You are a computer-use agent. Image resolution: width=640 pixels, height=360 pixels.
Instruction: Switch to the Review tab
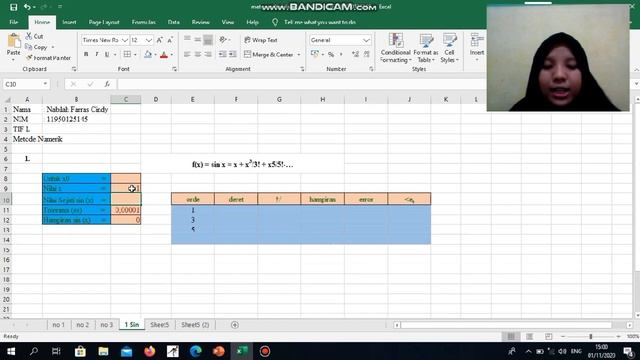coord(200,22)
